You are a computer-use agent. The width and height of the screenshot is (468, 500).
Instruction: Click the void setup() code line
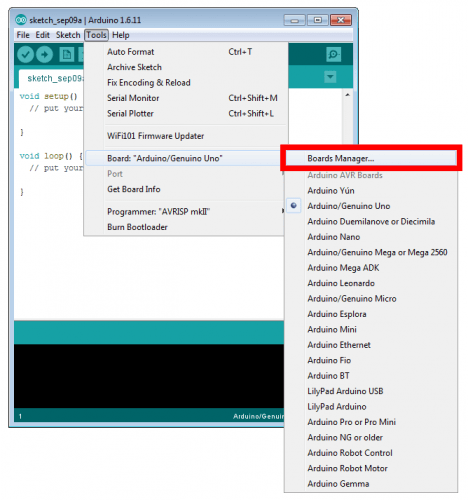[48, 96]
